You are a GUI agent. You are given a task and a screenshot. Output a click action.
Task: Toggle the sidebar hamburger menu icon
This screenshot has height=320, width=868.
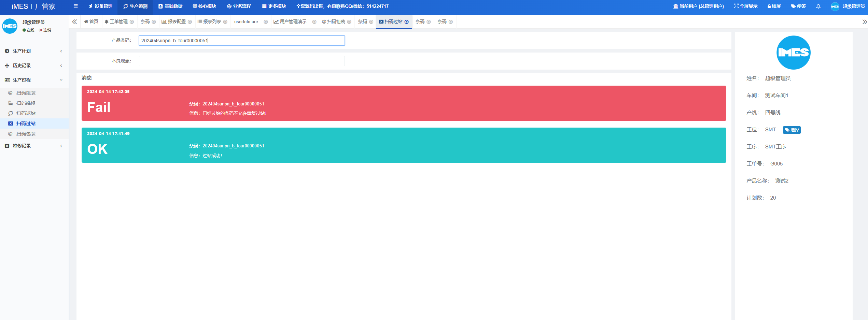pos(75,6)
